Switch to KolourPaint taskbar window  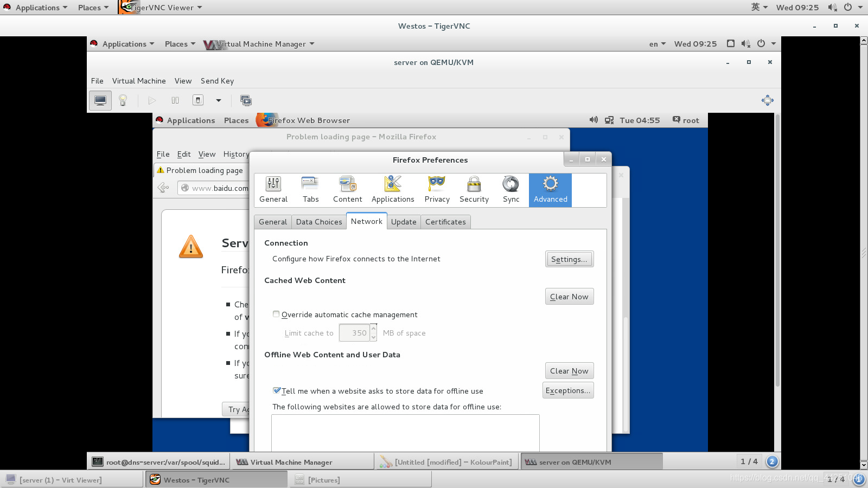click(x=446, y=462)
